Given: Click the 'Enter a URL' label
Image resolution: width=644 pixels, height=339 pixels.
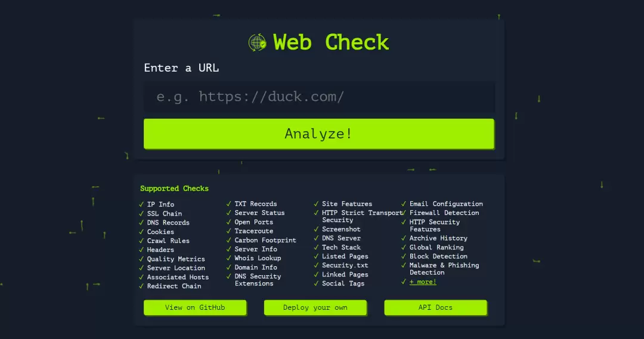Looking at the screenshot, I should (181, 68).
